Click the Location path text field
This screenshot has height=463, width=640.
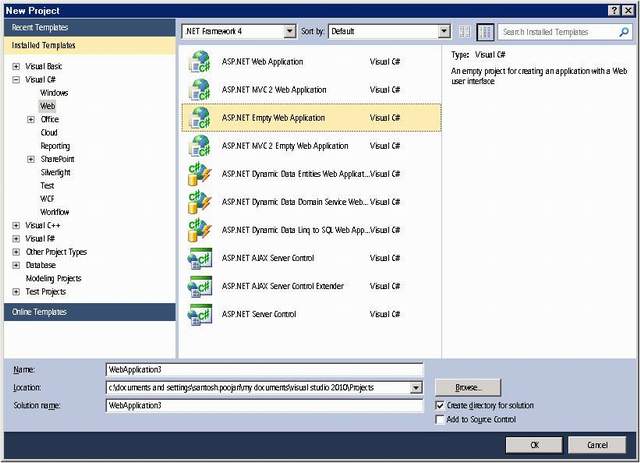pos(258,387)
